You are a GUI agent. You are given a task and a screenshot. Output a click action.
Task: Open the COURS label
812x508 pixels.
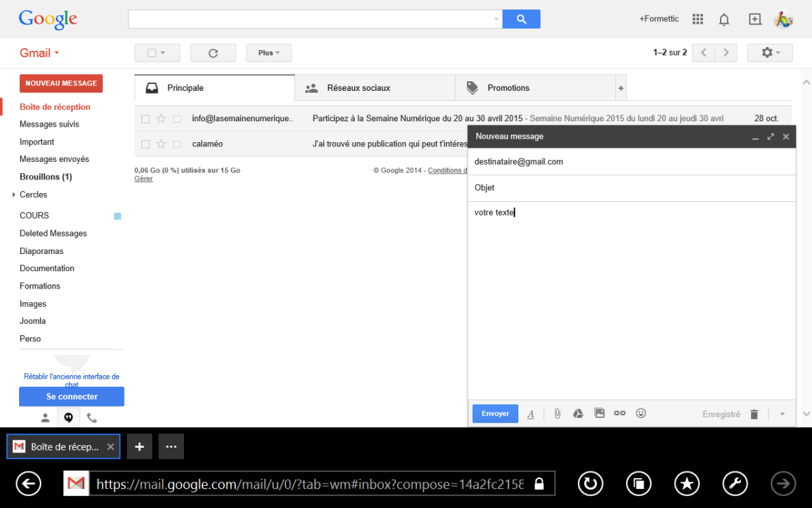(35, 215)
